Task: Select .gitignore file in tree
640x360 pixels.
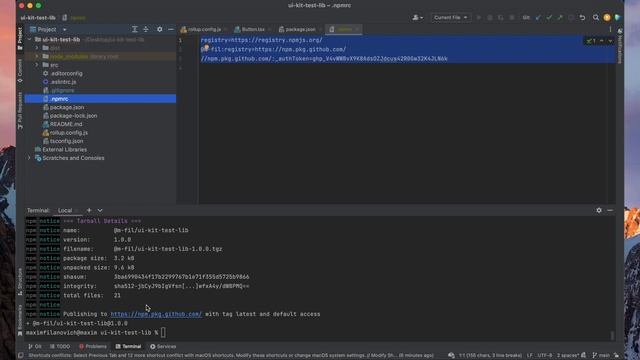Action: coord(62,90)
